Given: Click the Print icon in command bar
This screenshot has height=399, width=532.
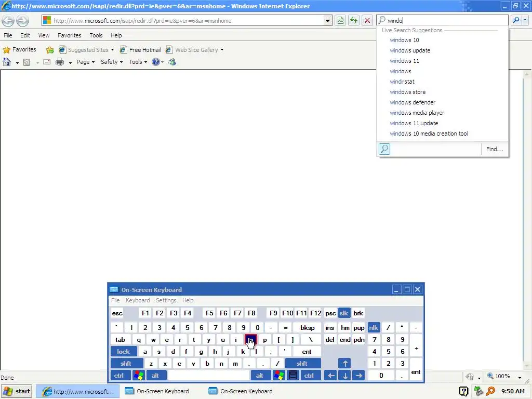Looking at the screenshot, I should pos(60,62).
